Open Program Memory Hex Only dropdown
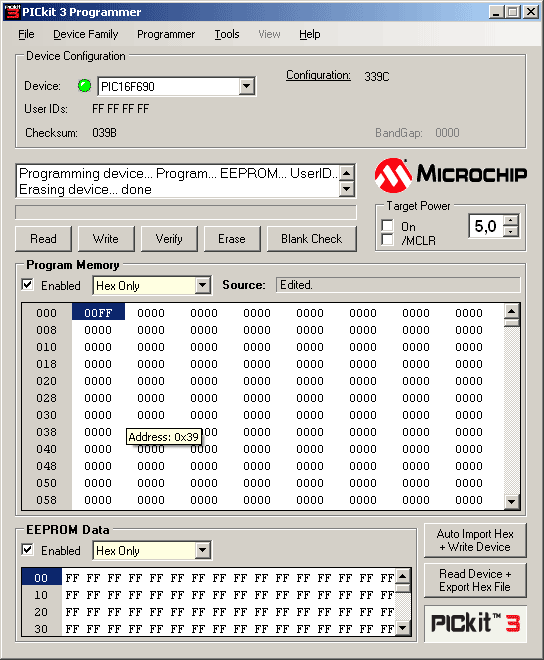Screen dimensions: 544x660 (203, 285)
